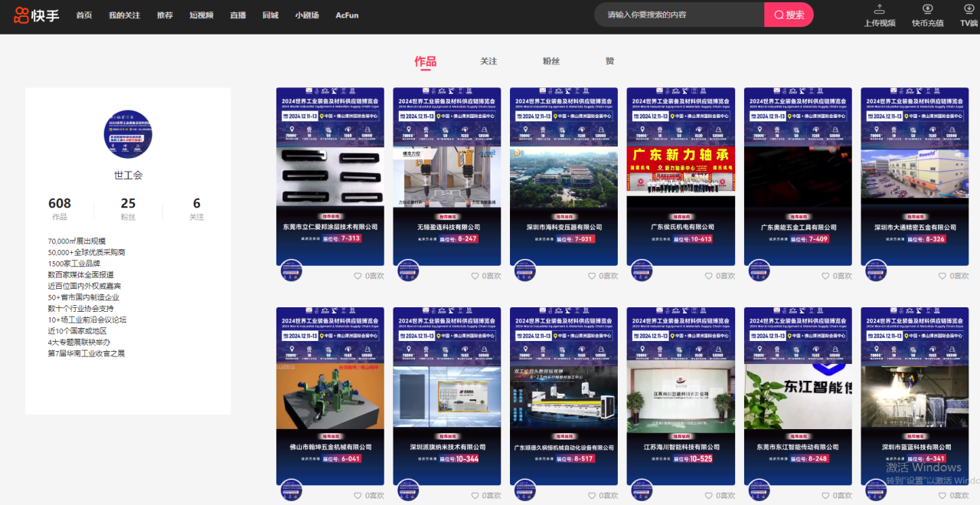980x505 pixels.
Task: Open video 江苏海川智能科技有限公司
Action: (681, 396)
